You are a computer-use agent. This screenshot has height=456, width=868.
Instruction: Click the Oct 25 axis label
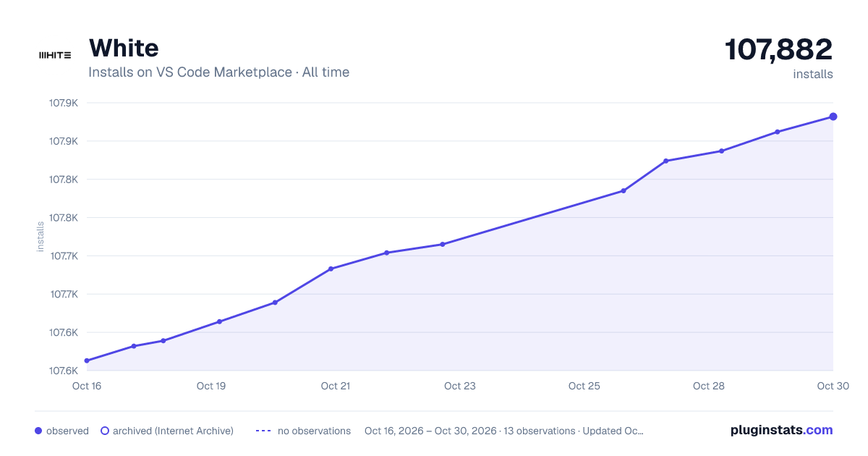[584, 386]
